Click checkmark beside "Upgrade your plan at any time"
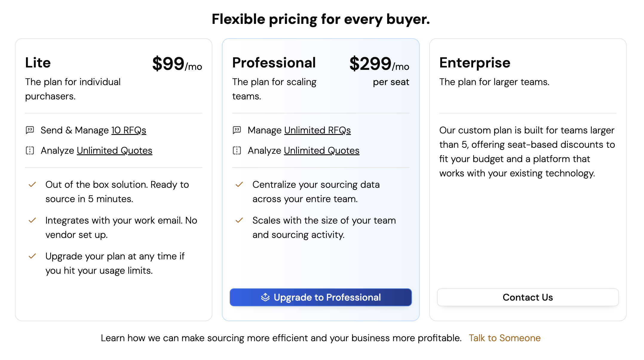Image resolution: width=644 pixels, height=360 pixels. point(32,256)
